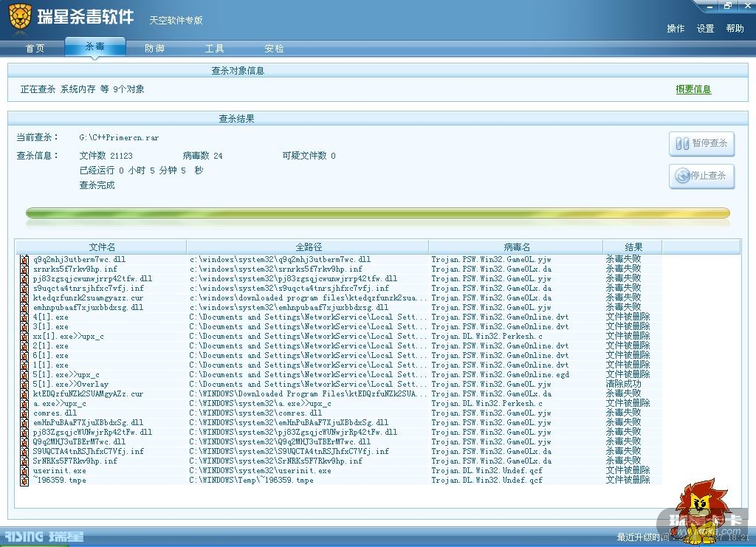Click the virus icon beside a.exe>>upx_c
This screenshot has height=547, width=756.
click(24, 404)
